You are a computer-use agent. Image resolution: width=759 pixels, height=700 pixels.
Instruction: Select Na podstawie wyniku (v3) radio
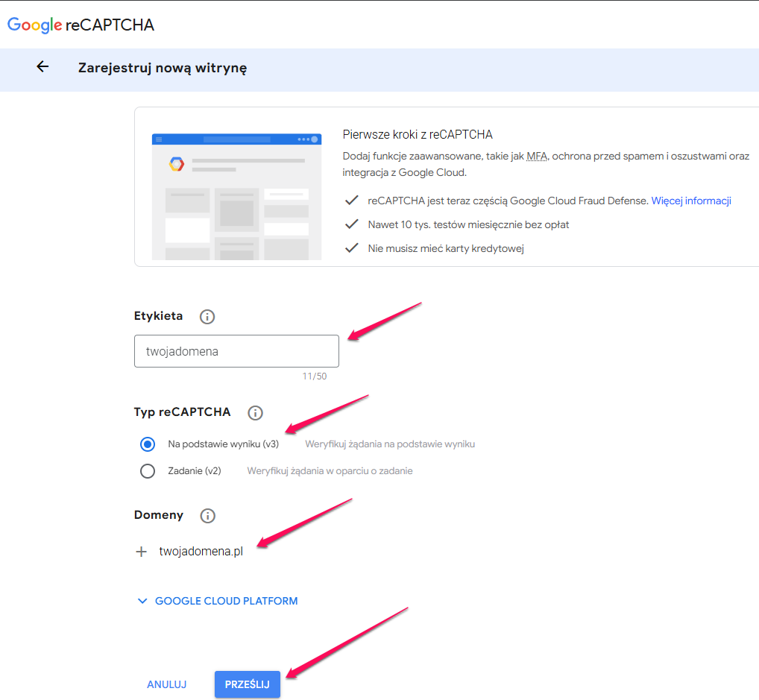[x=148, y=444]
